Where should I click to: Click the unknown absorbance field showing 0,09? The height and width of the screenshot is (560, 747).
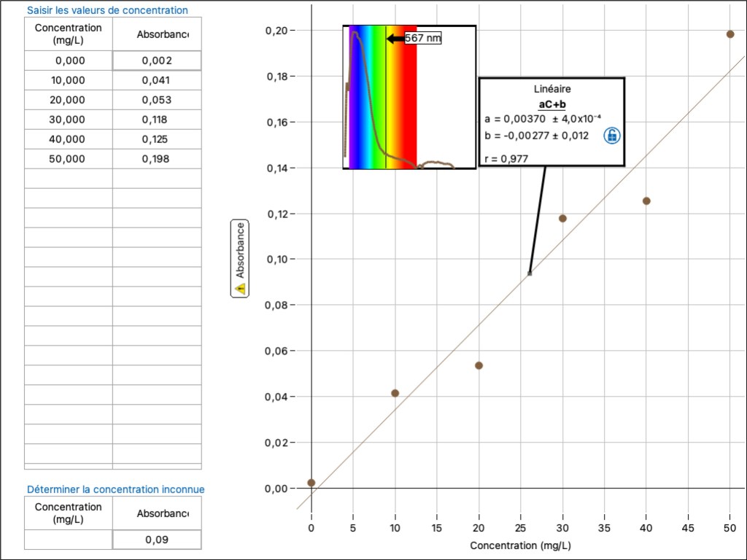pos(156,540)
